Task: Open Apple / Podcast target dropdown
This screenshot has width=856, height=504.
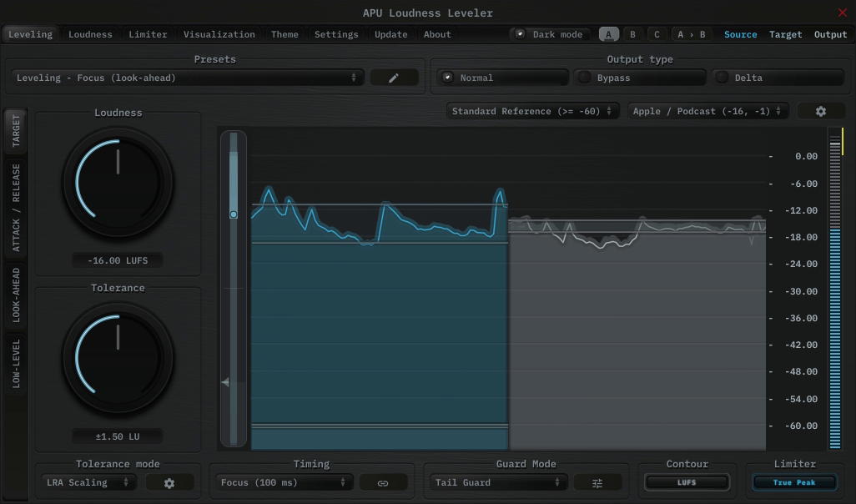Action: [707, 111]
